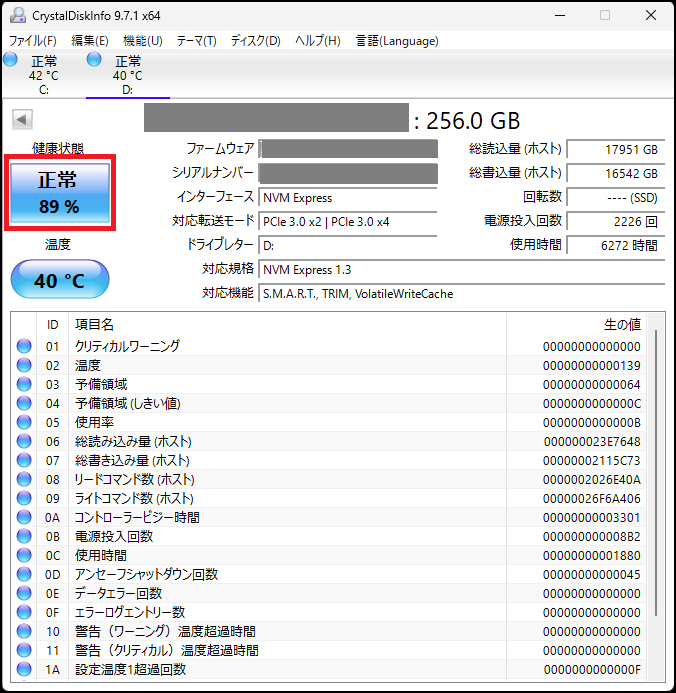
Task: Open the 機能(U) menu
Action: click(143, 41)
